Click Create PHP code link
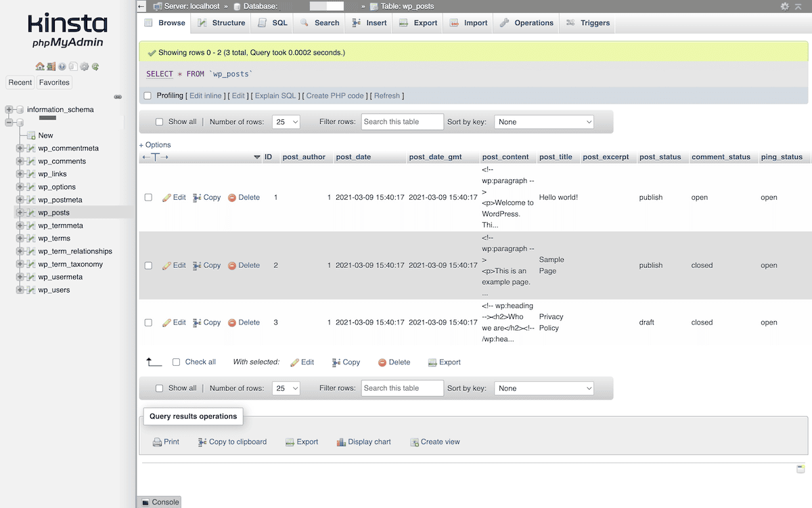The height and width of the screenshot is (508, 812). click(x=335, y=96)
